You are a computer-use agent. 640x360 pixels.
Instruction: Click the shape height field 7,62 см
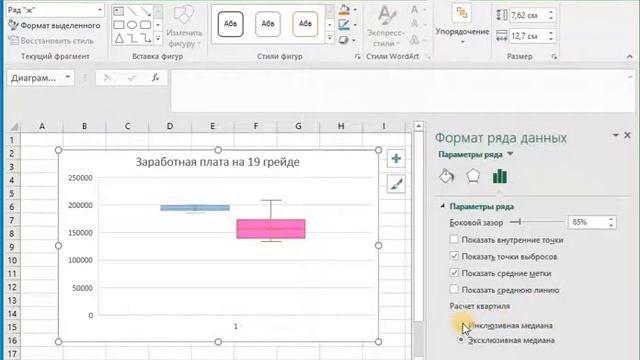(x=528, y=16)
